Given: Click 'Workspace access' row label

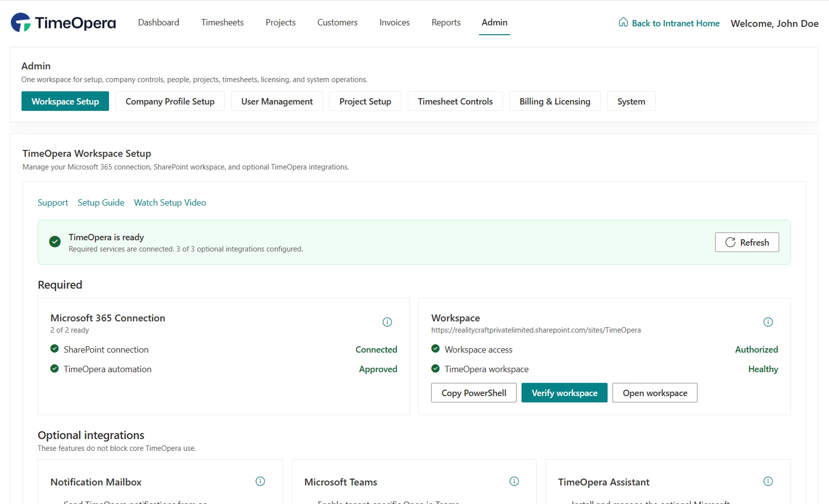Looking at the screenshot, I should click(x=479, y=350).
